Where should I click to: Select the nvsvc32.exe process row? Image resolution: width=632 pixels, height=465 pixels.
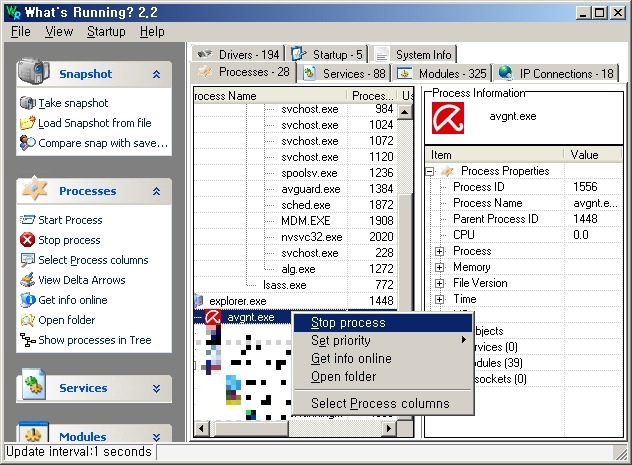click(295, 237)
